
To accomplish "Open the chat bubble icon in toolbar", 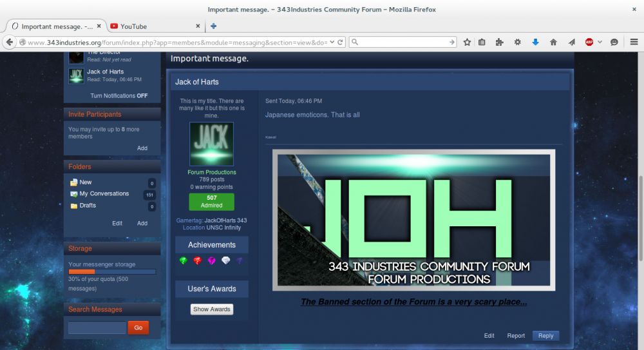I will click(x=614, y=43).
